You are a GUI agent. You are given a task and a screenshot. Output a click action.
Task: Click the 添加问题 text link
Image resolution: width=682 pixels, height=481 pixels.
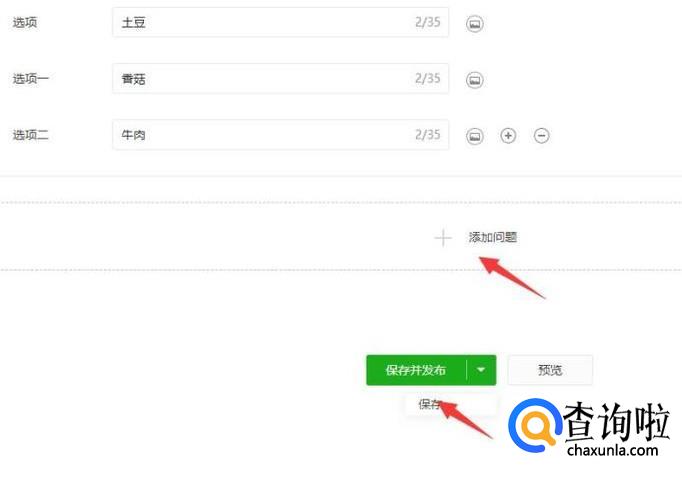click(x=492, y=237)
